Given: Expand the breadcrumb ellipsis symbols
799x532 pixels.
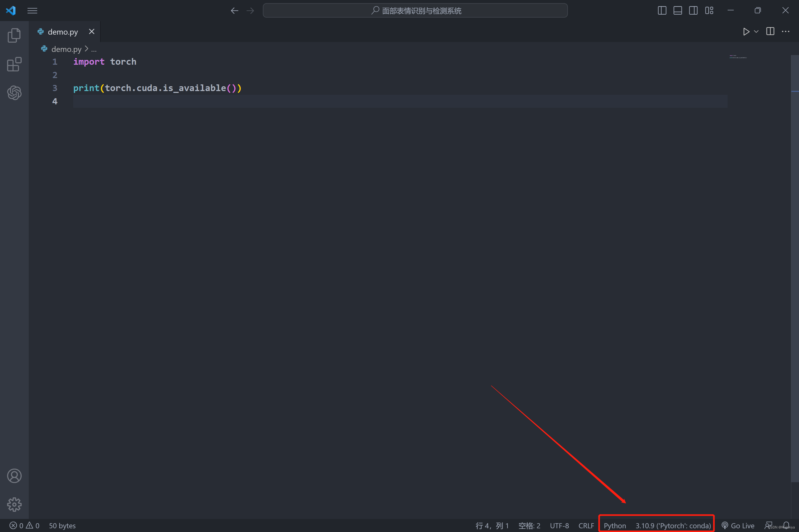Looking at the screenshot, I should tap(94, 50).
